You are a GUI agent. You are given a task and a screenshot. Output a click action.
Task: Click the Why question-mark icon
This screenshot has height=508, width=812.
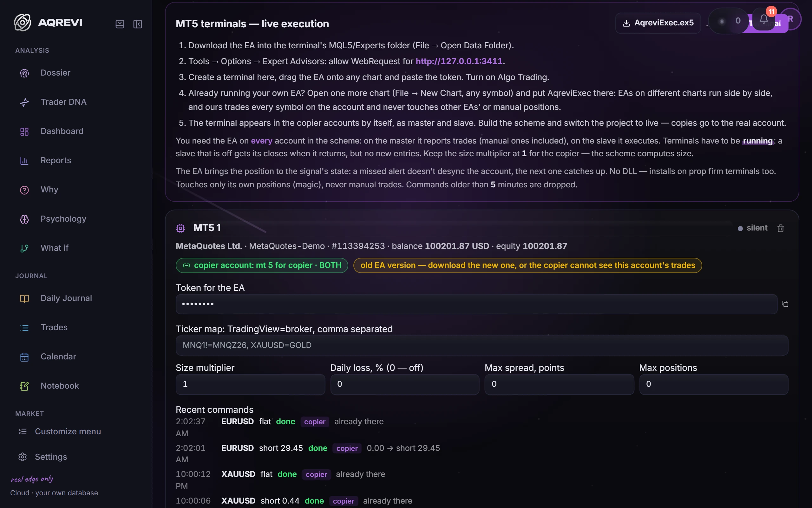coord(24,190)
